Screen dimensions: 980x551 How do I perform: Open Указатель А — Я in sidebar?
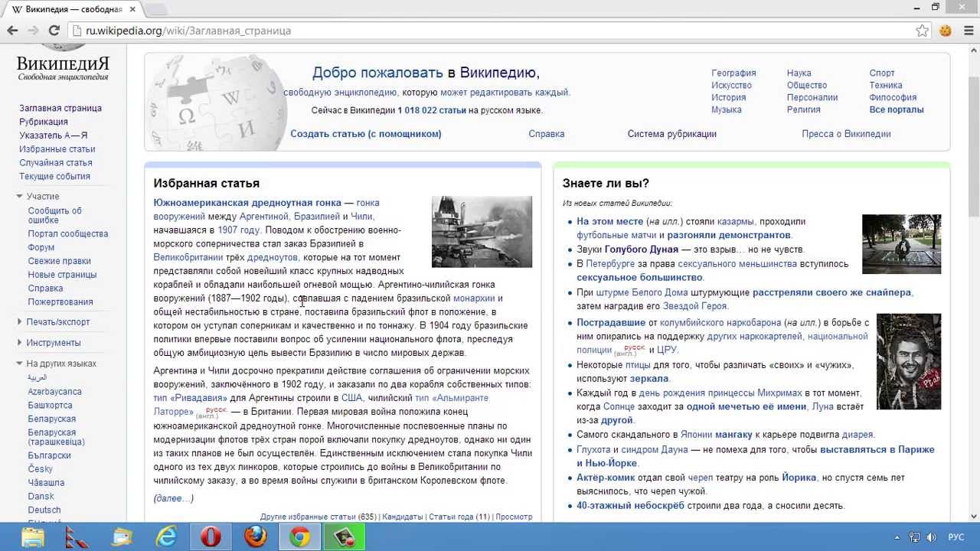54,135
